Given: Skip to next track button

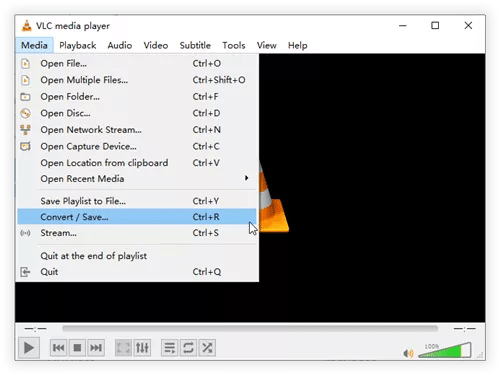Looking at the screenshot, I should pos(96,348).
